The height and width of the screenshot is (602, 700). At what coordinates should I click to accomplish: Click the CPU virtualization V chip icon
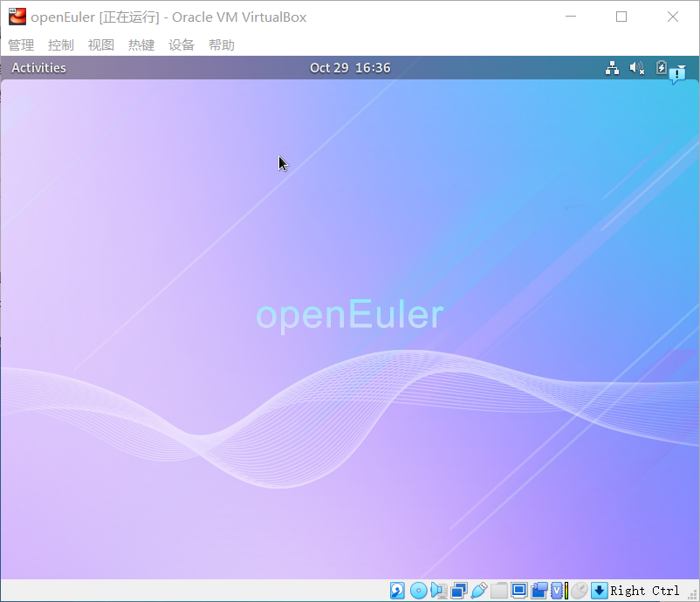(x=557, y=591)
